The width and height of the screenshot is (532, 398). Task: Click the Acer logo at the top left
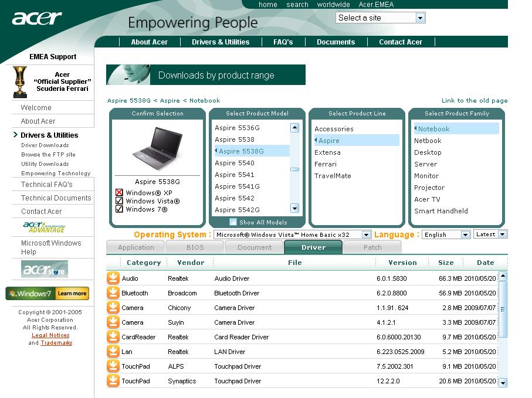(36, 18)
